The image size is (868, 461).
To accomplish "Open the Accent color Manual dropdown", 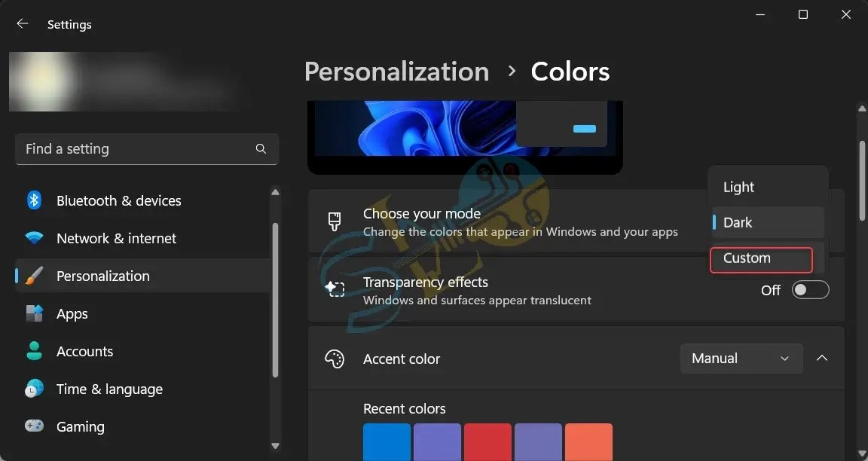I will click(741, 359).
